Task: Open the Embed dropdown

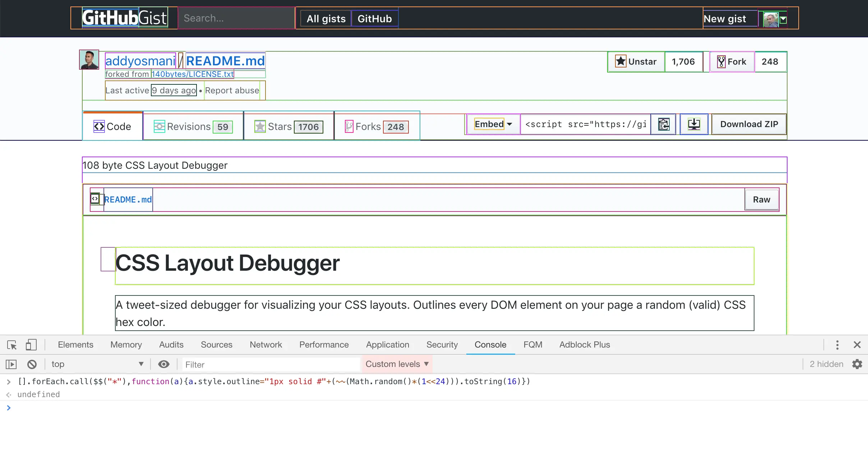Action: [x=493, y=124]
